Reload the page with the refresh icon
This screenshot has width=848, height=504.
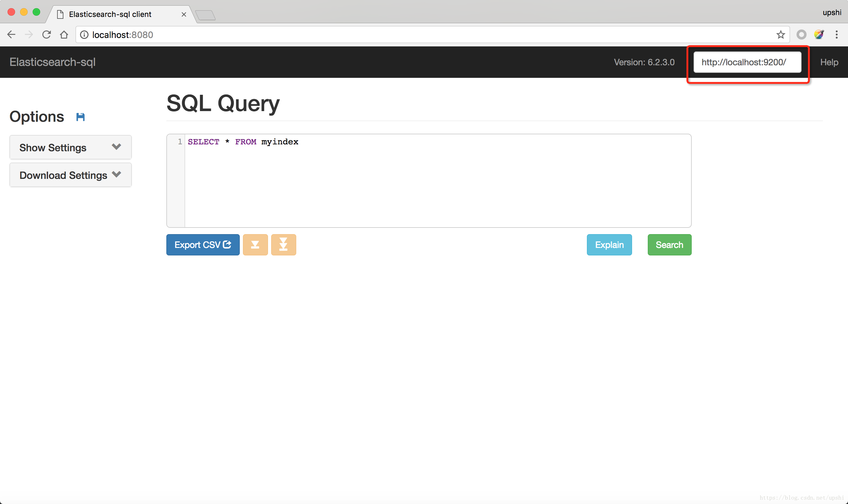click(46, 35)
